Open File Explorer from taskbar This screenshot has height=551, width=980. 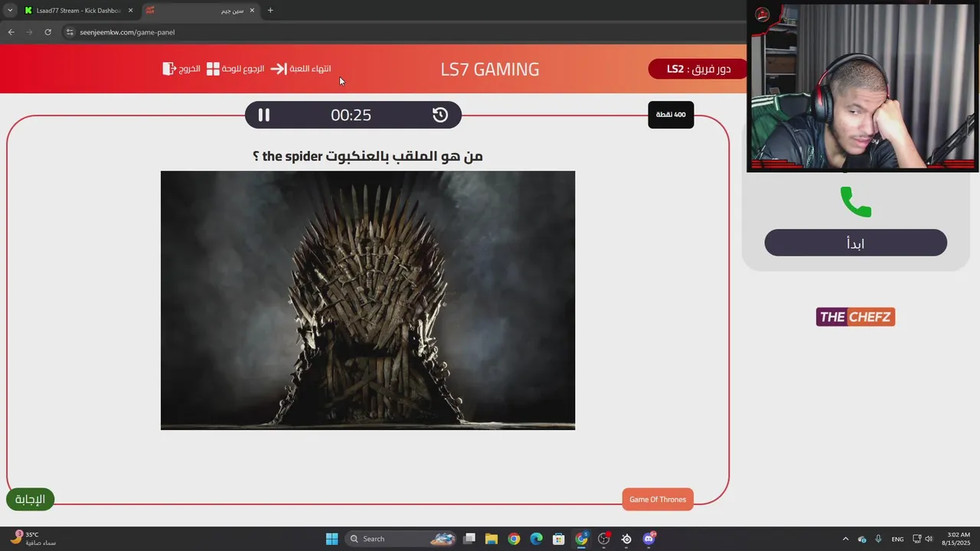click(x=491, y=539)
